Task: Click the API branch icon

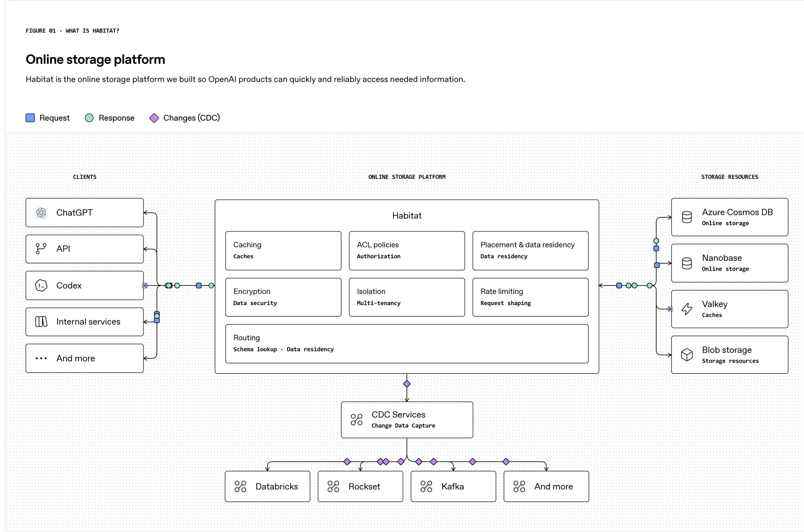Action: coord(41,249)
